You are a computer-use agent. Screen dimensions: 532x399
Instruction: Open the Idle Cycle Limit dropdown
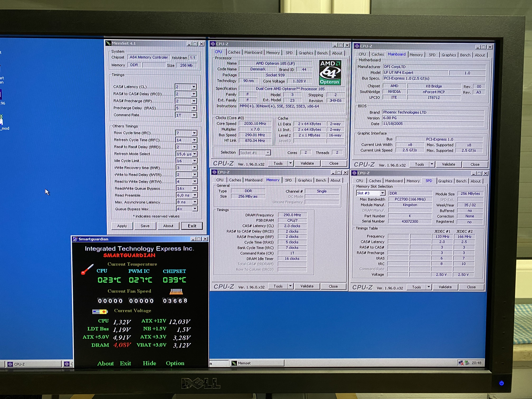click(x=195, y=161)
